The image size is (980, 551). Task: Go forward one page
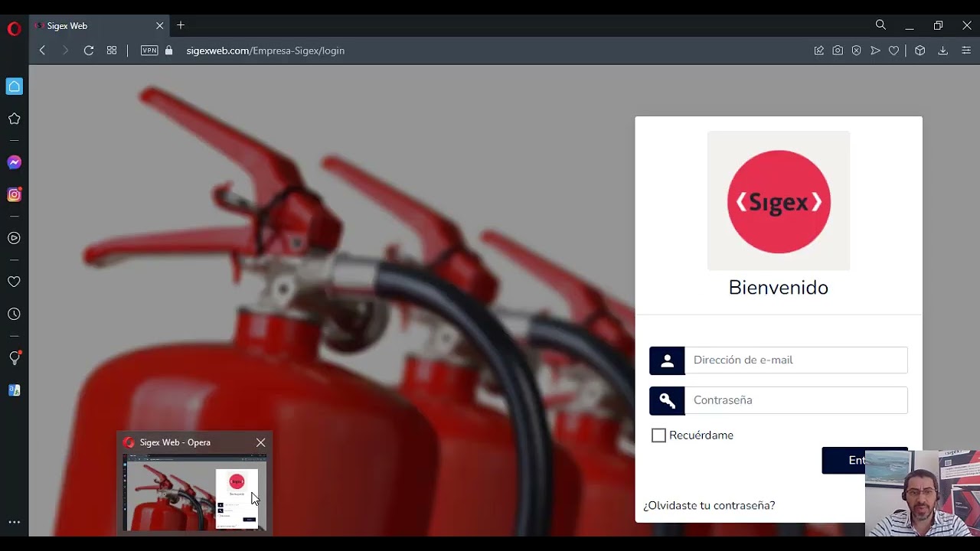coord(65,51)
